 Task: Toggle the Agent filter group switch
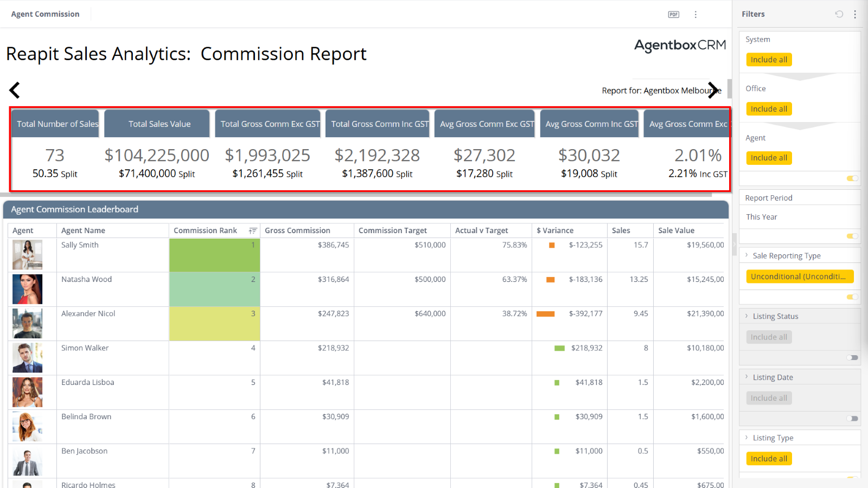tap(852, 178)
